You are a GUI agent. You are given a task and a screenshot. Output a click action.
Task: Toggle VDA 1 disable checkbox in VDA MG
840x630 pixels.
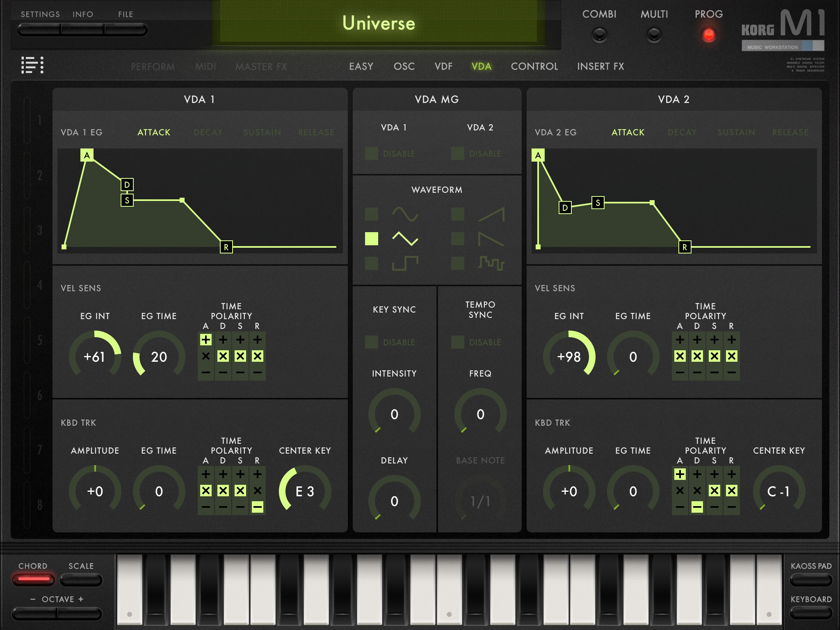tap(372, 154)
